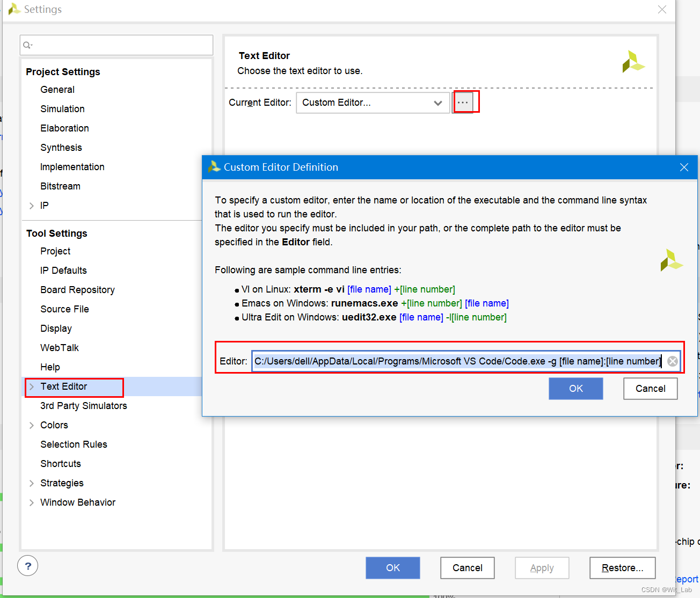Expand the IP tree node
The width and height of the screenshot is (700, 598).
(x=31, y=206)
